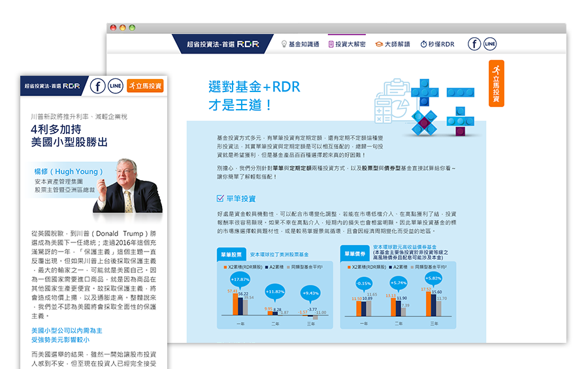This screenshot has height=369, width=588.
Task: Click Facebook icon in mobile view header
Action: click(x=97, y=86)
